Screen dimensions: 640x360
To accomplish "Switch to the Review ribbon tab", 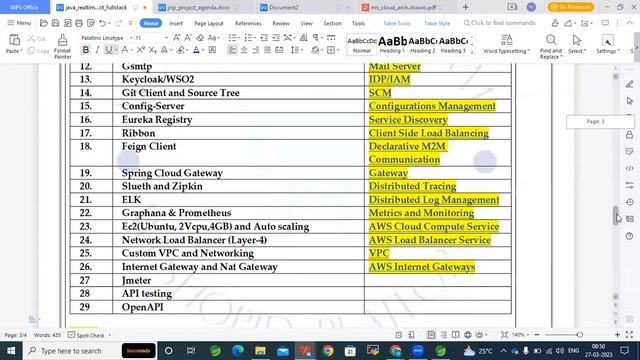I will (x=281, y=23).
